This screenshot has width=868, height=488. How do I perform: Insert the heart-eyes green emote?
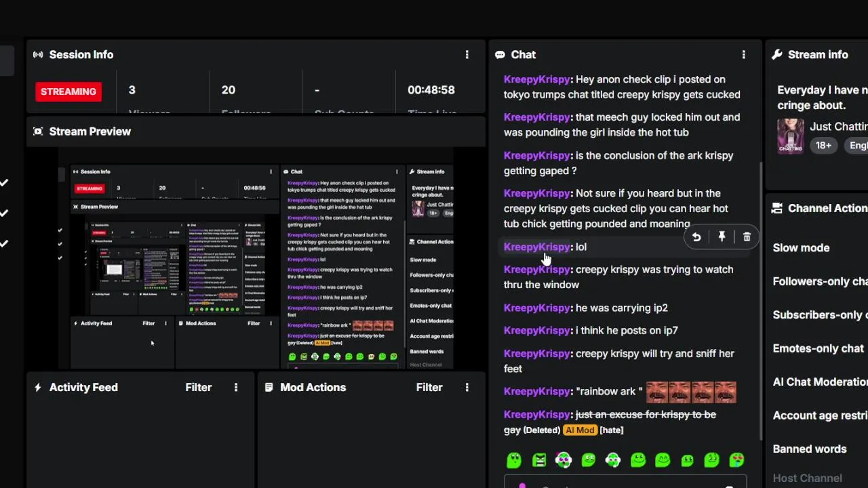(x=736, y=460)
